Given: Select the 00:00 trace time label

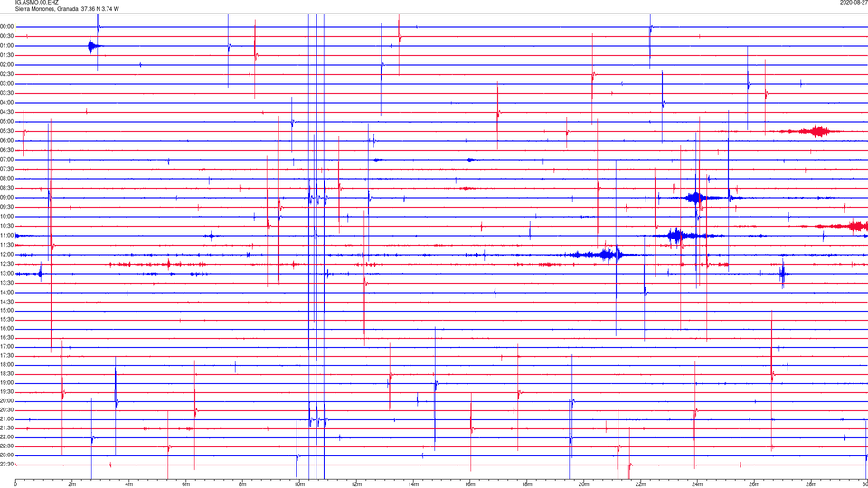Looking at the screenshot, I should click(x=7, y=26).
